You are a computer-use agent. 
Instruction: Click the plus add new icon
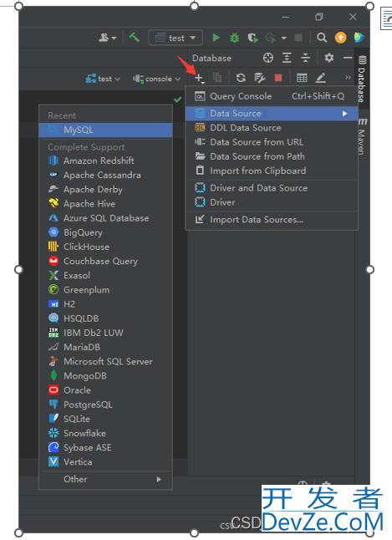[x=199, y=79]
